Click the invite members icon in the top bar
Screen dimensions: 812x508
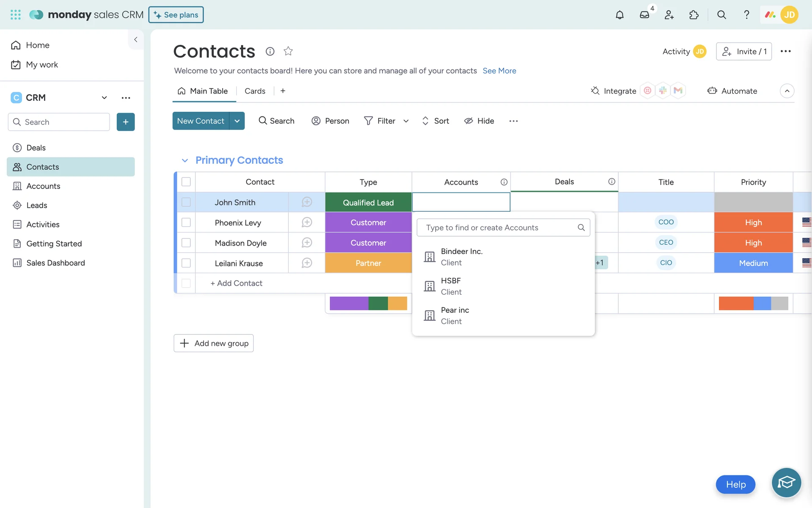(x=669, y=15)
